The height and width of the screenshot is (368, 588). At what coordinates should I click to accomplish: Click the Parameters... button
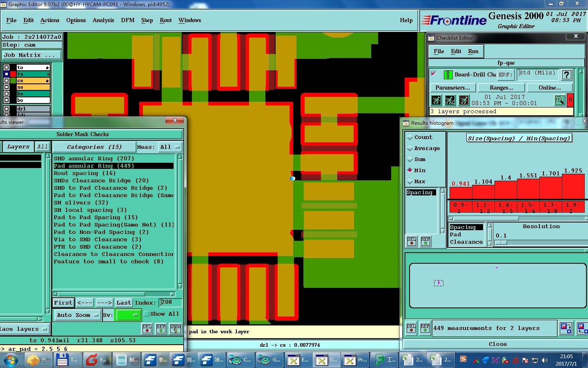tap(452, 88)
